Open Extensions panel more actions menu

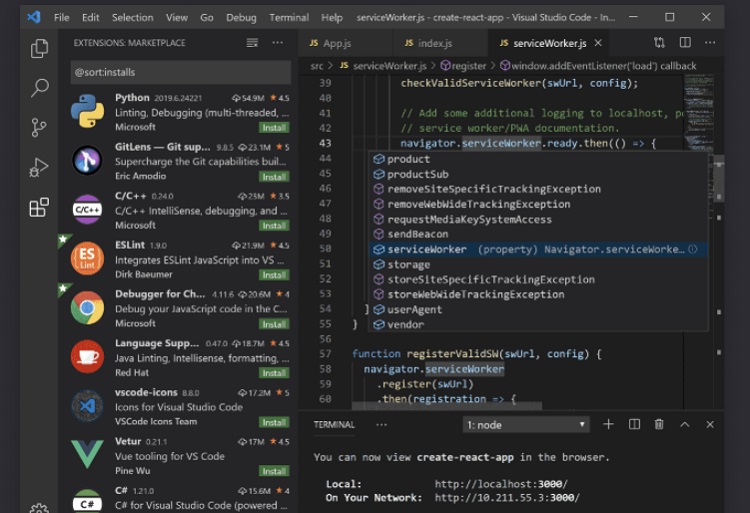click(x=277, y=43)
